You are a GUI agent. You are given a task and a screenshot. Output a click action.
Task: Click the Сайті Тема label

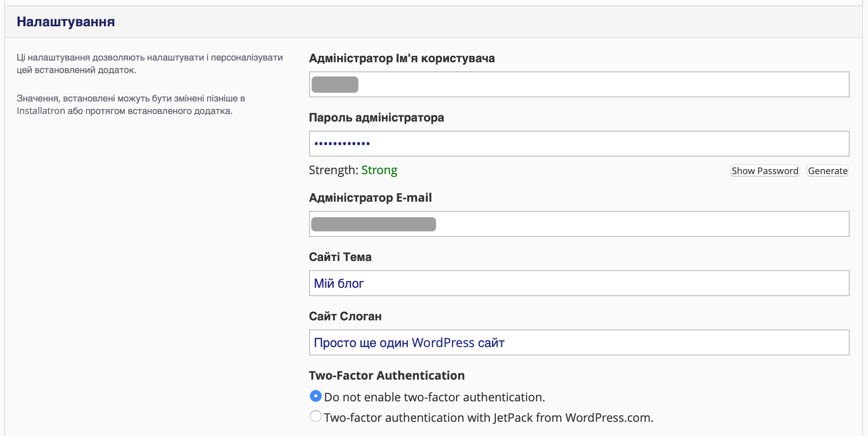pyautogui.click(x=340, y=257)
